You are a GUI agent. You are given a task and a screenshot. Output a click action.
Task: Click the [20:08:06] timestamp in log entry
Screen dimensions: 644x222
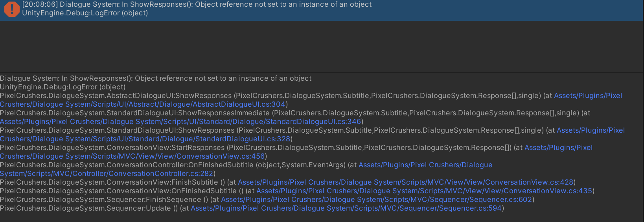tap(40, 4)
